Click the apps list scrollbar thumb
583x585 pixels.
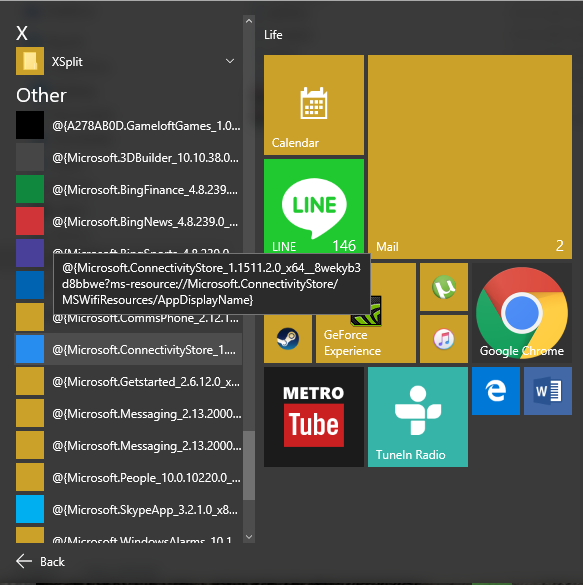(249, 465)
